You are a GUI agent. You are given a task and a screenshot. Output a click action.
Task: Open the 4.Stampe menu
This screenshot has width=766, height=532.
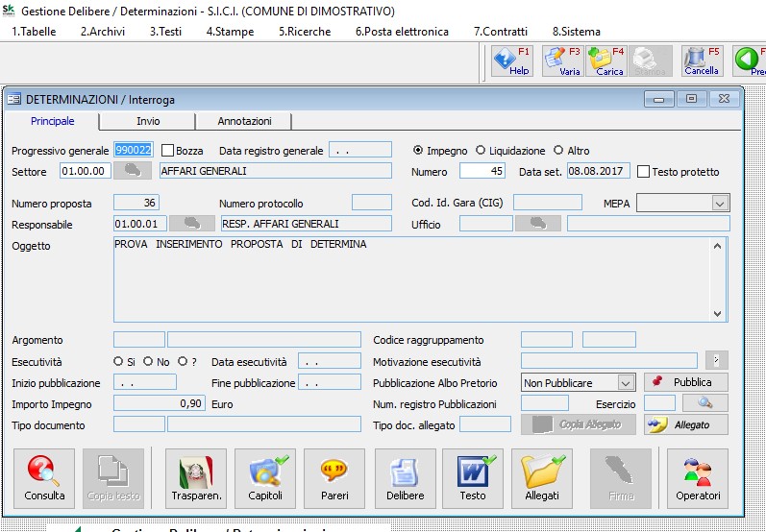coord(230,32)
